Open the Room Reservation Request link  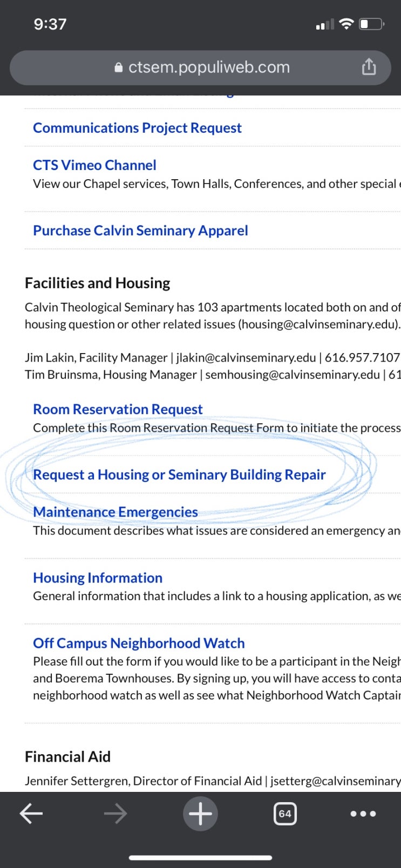tap(118, 409)
